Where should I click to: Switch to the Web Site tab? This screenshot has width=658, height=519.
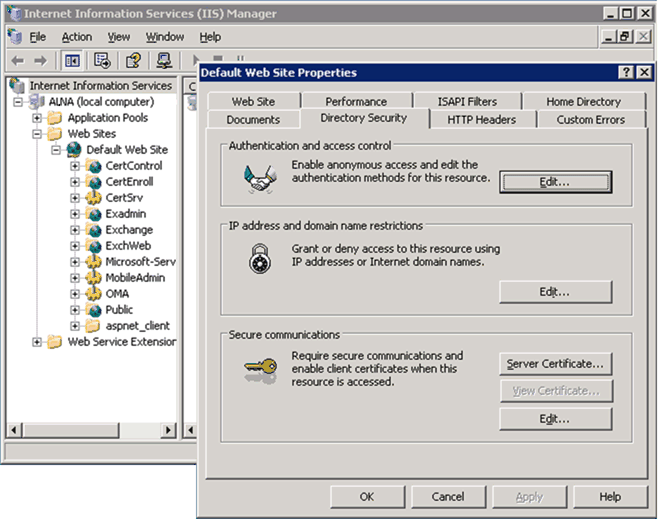(253, 102)
